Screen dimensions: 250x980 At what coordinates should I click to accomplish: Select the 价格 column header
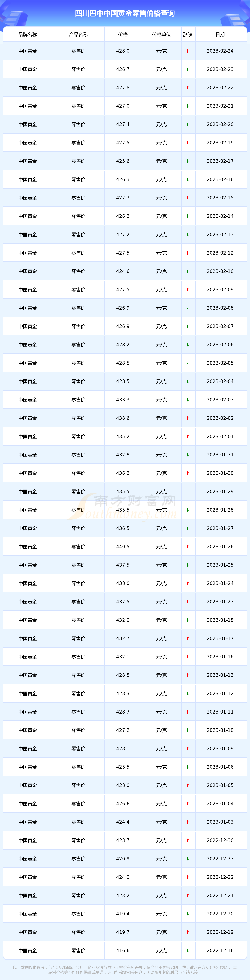click(123, 34)
